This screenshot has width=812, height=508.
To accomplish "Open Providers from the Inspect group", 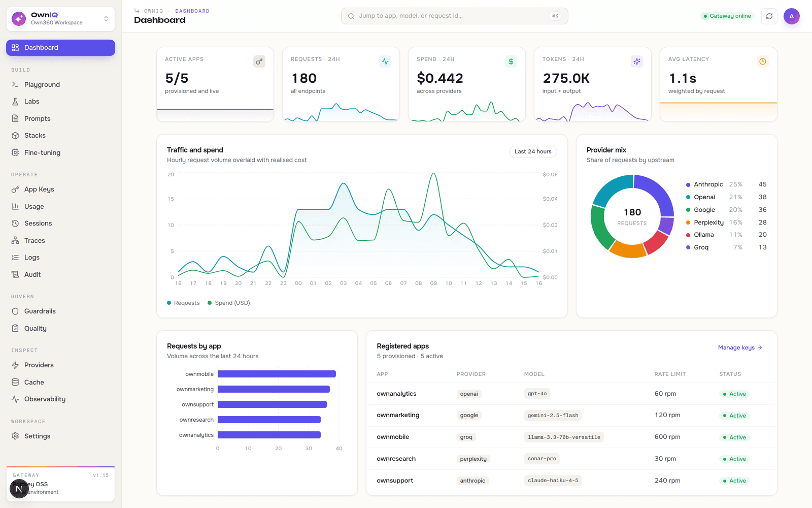I will click(60, 365).
